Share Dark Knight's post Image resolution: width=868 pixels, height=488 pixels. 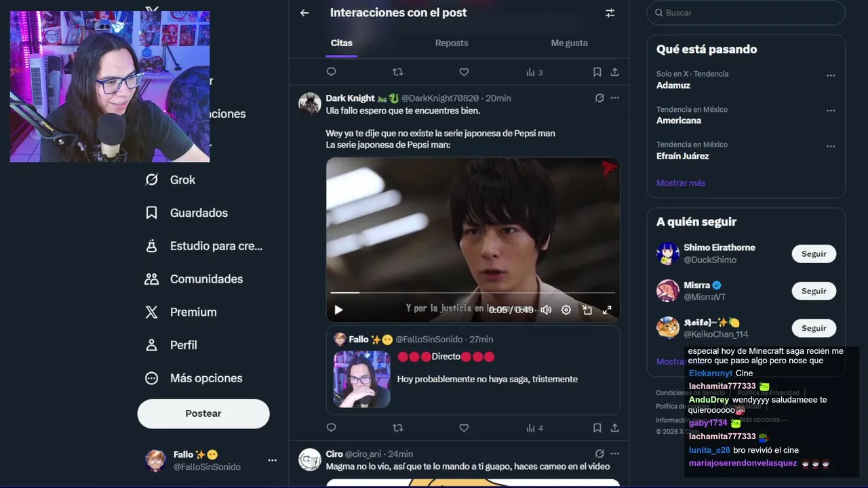pyautogui.click(x=614, y=428)
